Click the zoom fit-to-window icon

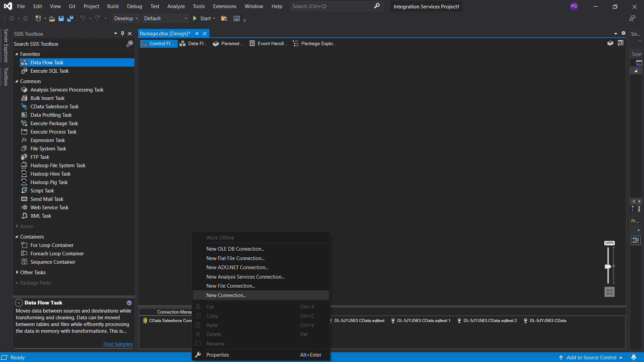coord(609,292)
